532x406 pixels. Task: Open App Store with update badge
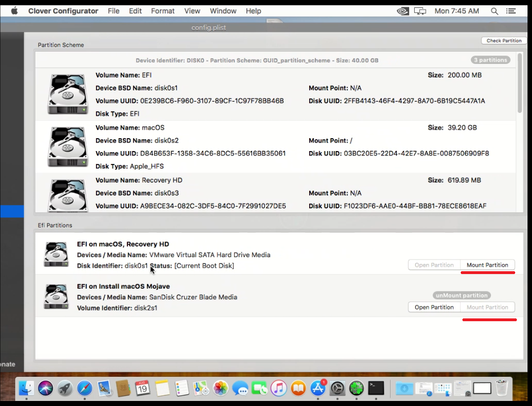point(318,388)
